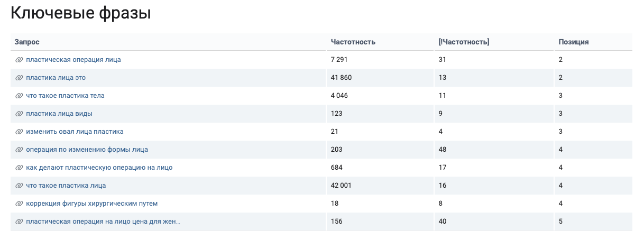
Task: Click link icon next to 'коррекция фигуры хирургическим путем'
Action: pyautogui.click(x=19, y=204)
